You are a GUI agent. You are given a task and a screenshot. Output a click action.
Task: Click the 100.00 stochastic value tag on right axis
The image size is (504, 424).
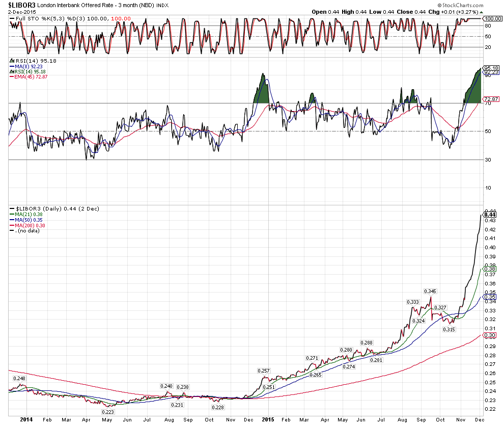[x=493, y=19]
